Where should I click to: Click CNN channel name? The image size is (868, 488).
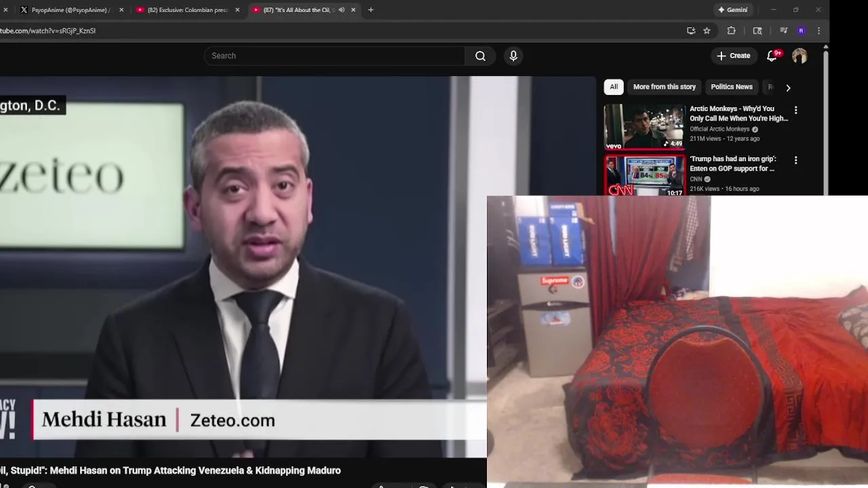[696, 179]
